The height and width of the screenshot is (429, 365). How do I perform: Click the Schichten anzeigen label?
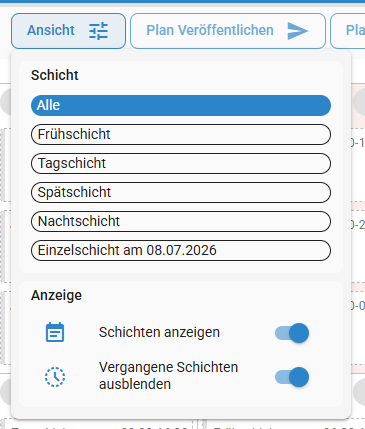tap(159, 332)
